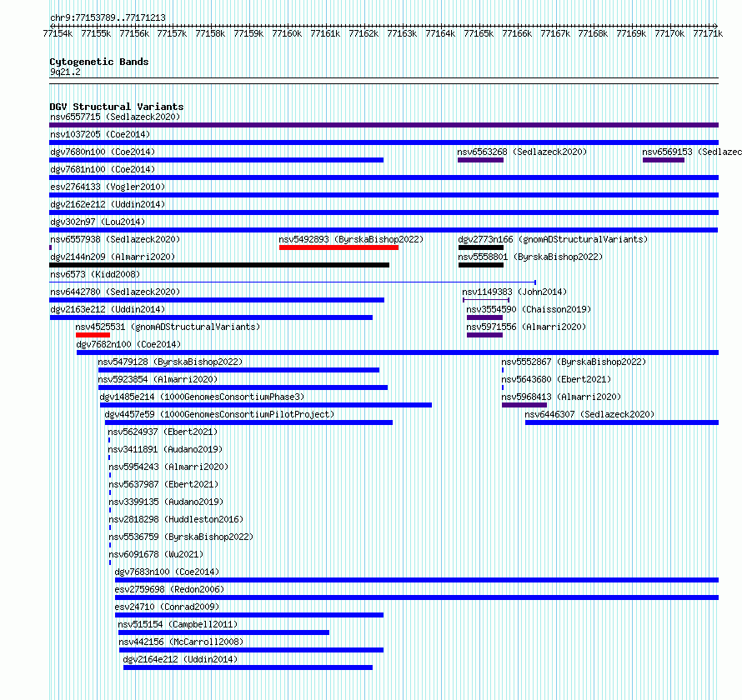Click chr9:77153789..77171213 region text

[x=108, y=18]
